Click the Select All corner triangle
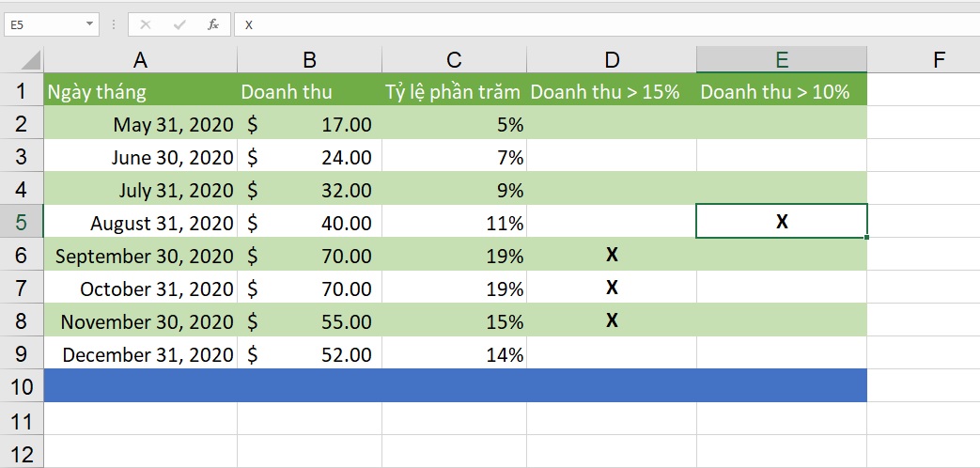The height and width of the screenshot is (468, 980). 30,61
